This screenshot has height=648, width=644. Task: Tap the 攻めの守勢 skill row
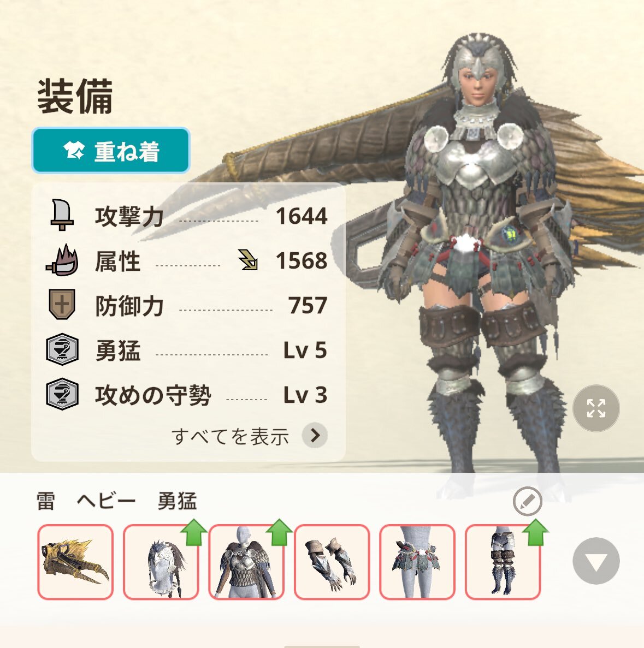(x=187, y=394)
